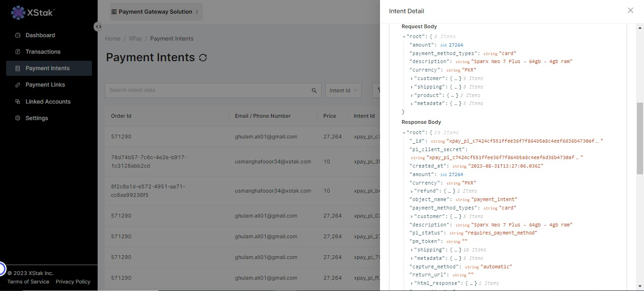Click the XStak logo icon
Image resolution: width=644 pixels, height=291 pixels.
[18, 13]
